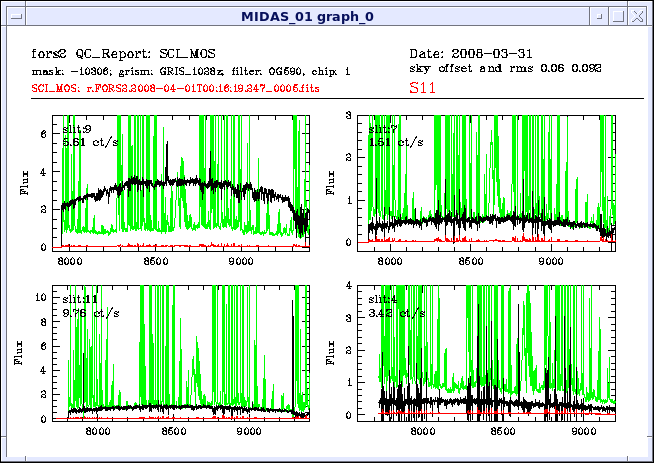
Task: Click the 9000 tick label under slit 7 plot
Action: tap(550, 263)
